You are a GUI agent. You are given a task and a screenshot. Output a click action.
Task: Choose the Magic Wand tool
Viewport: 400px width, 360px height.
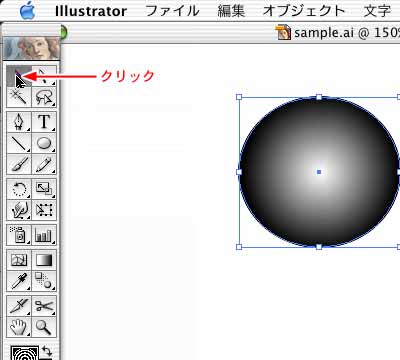(x=19, y=97)
